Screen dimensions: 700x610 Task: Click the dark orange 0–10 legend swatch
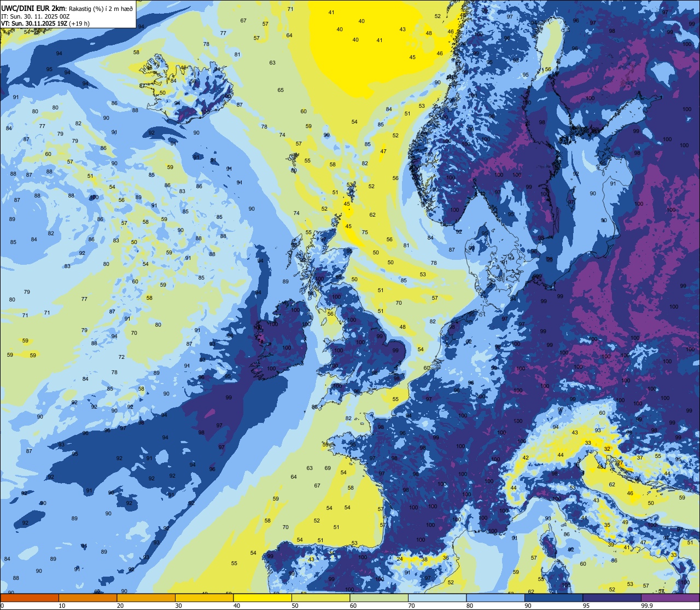30,597
